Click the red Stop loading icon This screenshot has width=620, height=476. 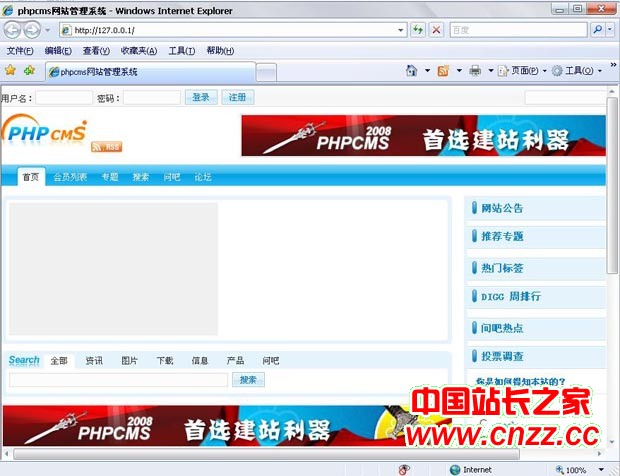437,30
